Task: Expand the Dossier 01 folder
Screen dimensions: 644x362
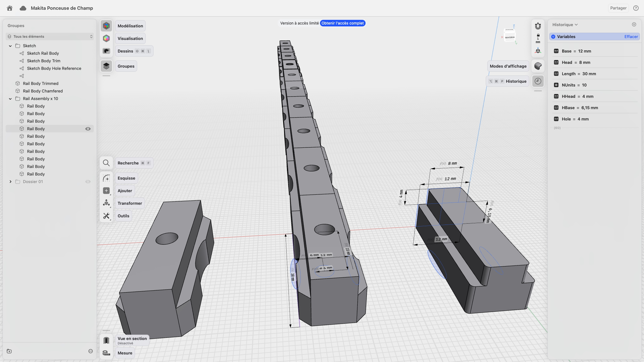Action: point(10,181)
